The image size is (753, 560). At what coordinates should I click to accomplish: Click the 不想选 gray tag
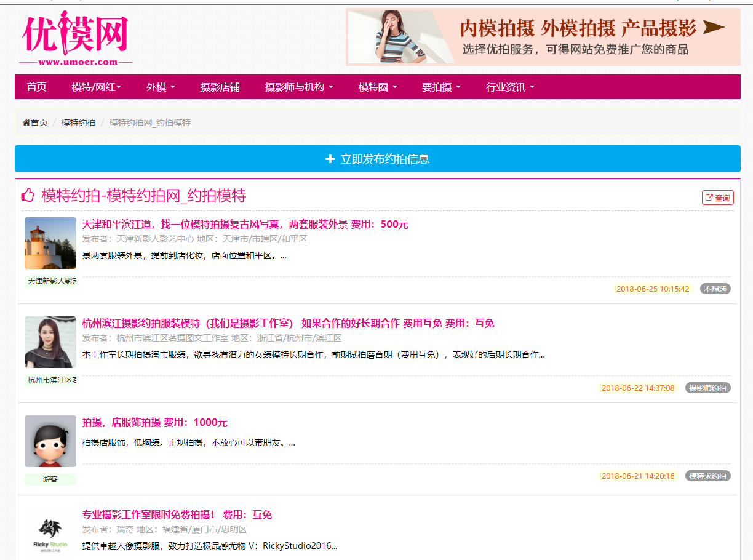coord(715,289)
